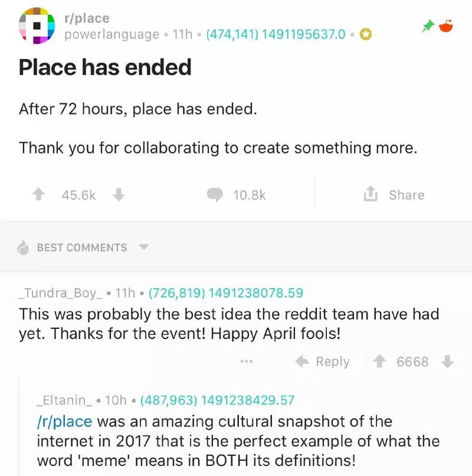This screenshot has height=476, width=472.
Task: Downvote _Tundra_Boy_'s comment with 6668 points
Action: click(448, 361)
